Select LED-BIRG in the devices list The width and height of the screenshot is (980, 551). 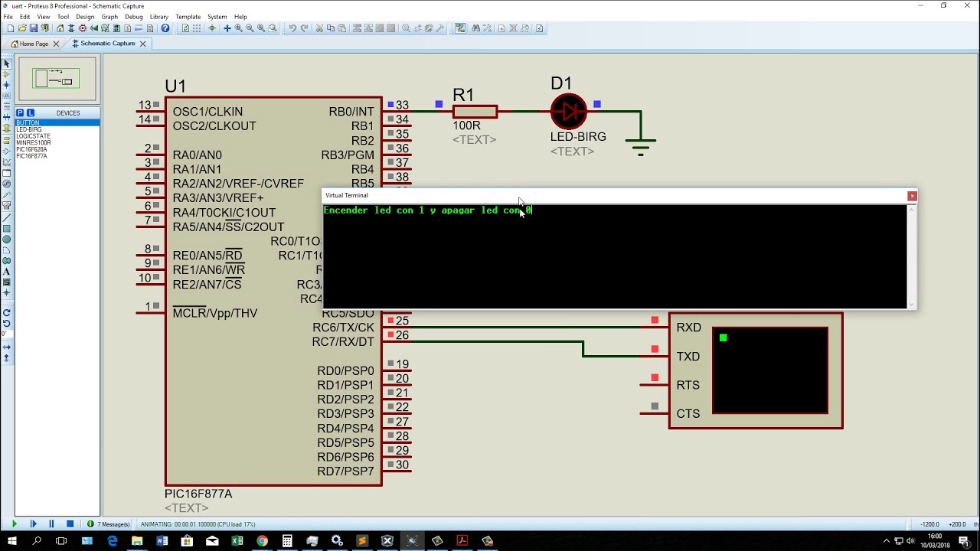[x=57, y=129]
